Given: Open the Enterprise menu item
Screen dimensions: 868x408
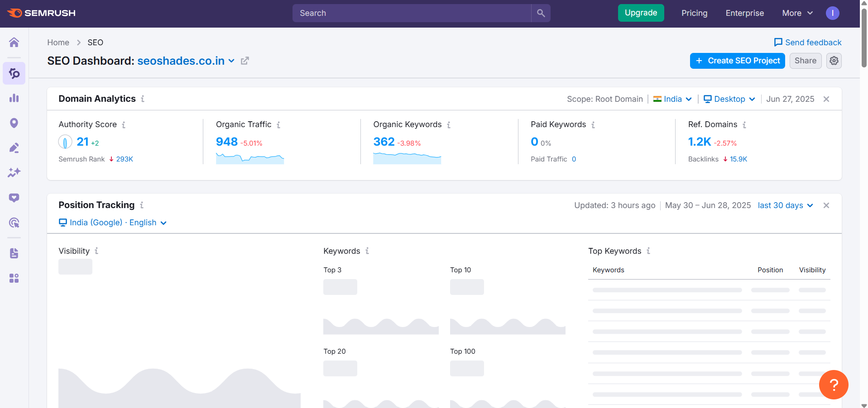Looking at the screenshot, I should click(x=744, y=13).
